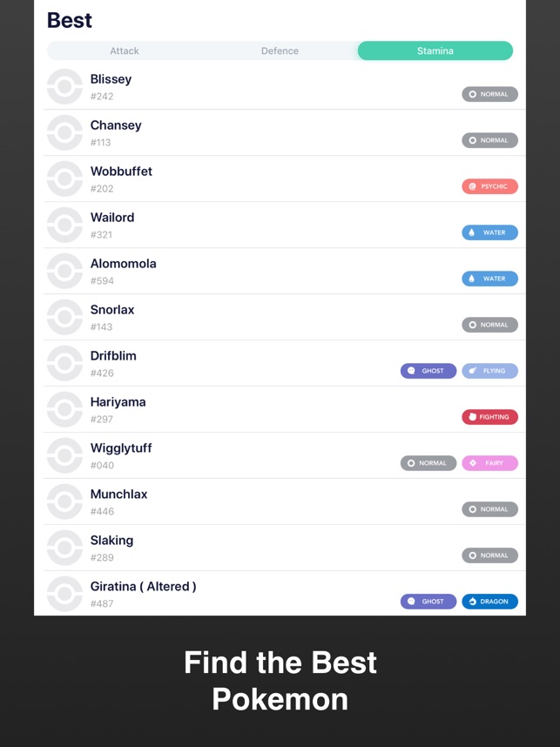Select the Stamina tab
The width and height of the screenshot is (560, 747).
pos(435,51)
